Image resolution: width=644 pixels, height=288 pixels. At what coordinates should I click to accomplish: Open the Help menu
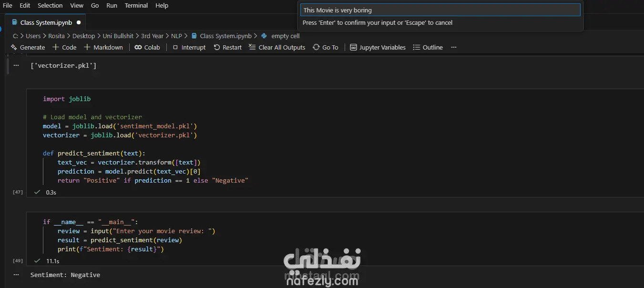[x=162, y=5]
